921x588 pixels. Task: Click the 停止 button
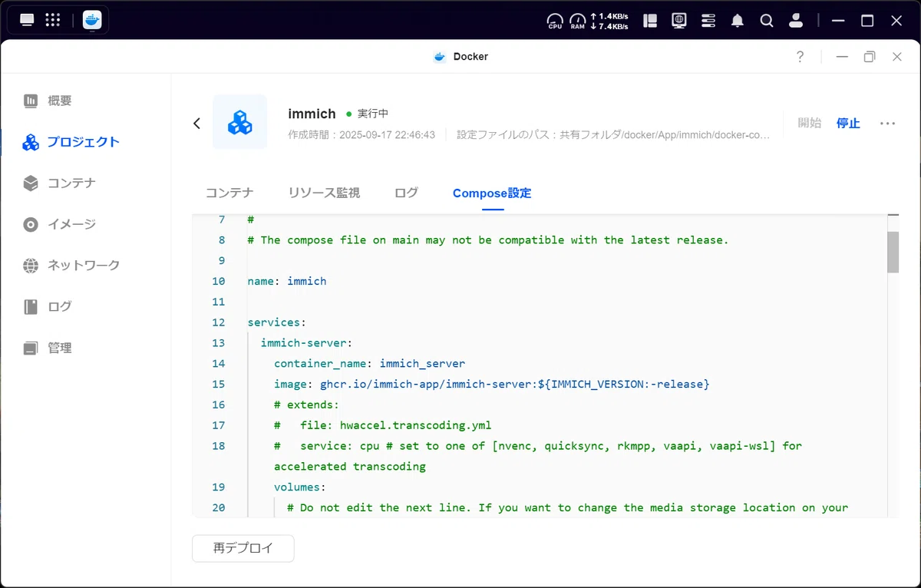tap(848, 123)
